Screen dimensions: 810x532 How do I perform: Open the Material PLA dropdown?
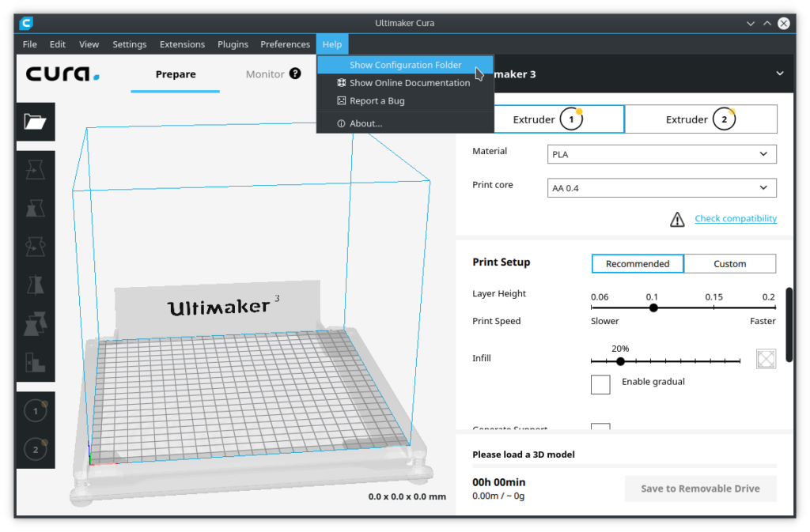click(662, 154)
